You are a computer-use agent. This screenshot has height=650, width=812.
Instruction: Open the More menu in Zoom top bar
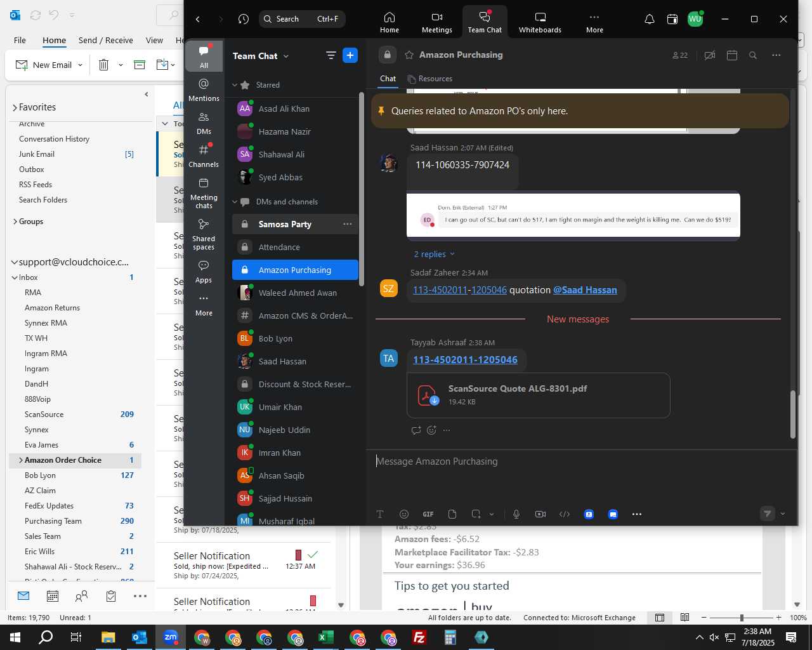[x=594, y=22]
